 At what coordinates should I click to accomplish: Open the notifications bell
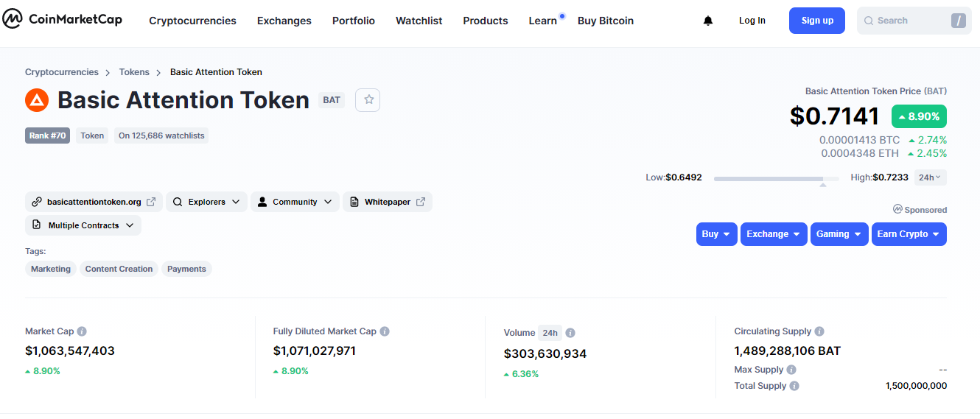(x=708, y=21)
